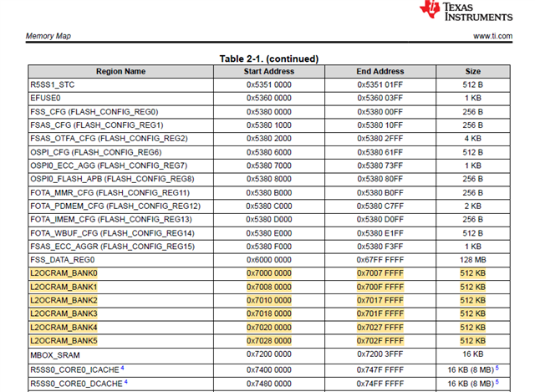The image size is (535, 392).
Task: Select the R5SS0_CORE0_ICACHE region name
Action: (x=74, y=369)
